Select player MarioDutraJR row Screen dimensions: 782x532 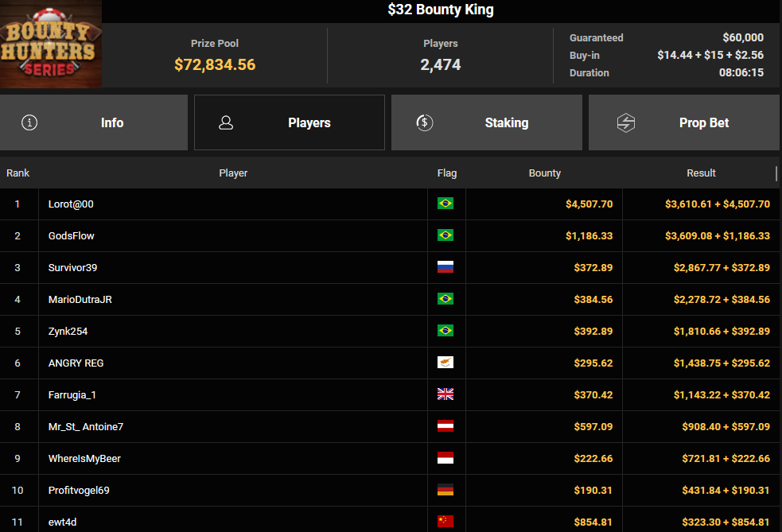click(390, 300)
